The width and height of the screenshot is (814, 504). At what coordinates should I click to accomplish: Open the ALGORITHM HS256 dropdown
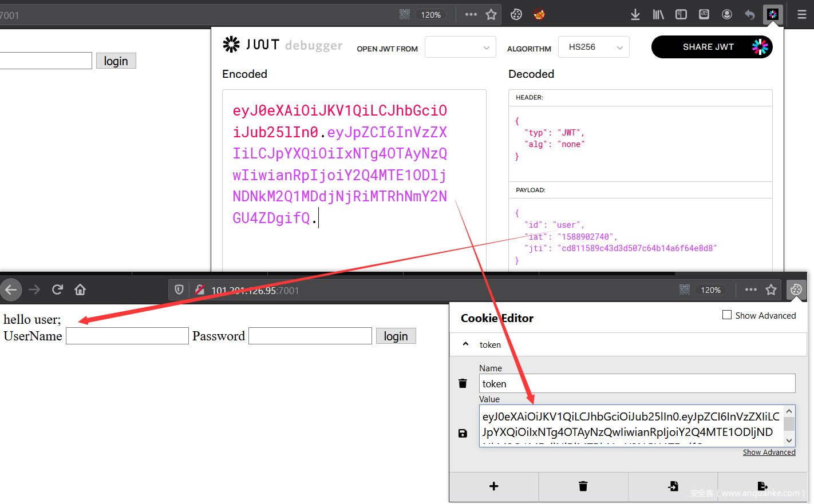click(594, 47)
